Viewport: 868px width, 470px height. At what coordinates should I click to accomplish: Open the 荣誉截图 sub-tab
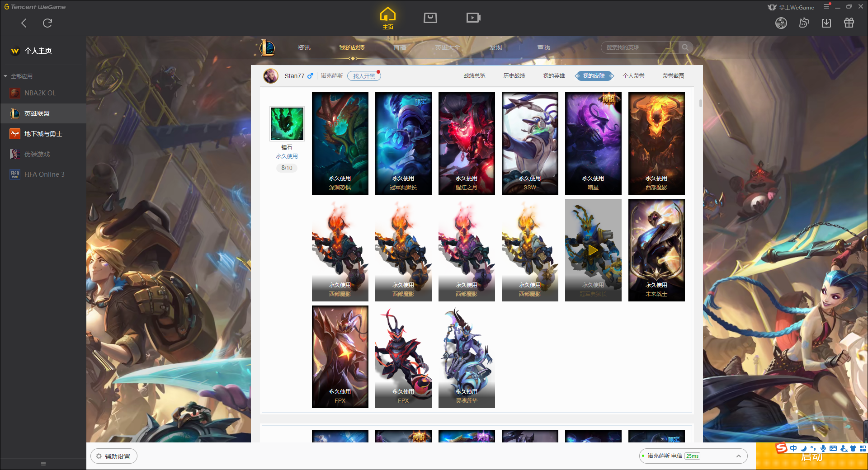pos(673,76)
